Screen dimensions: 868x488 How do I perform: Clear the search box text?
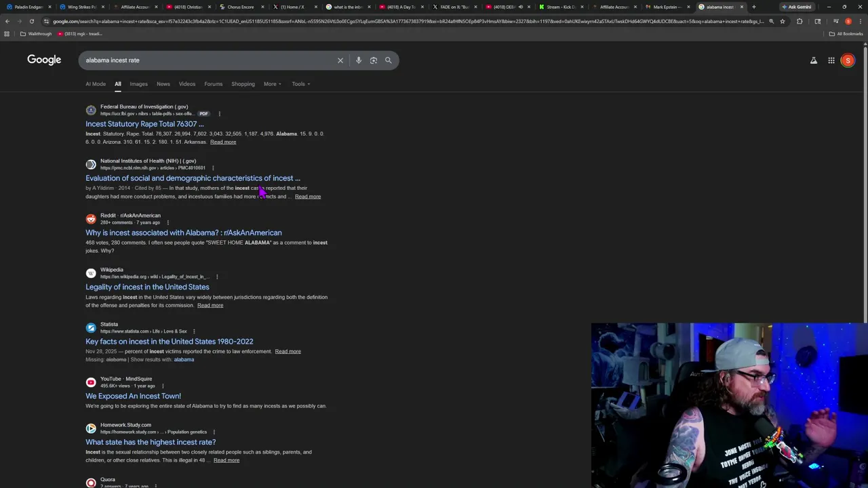(340, 60)
